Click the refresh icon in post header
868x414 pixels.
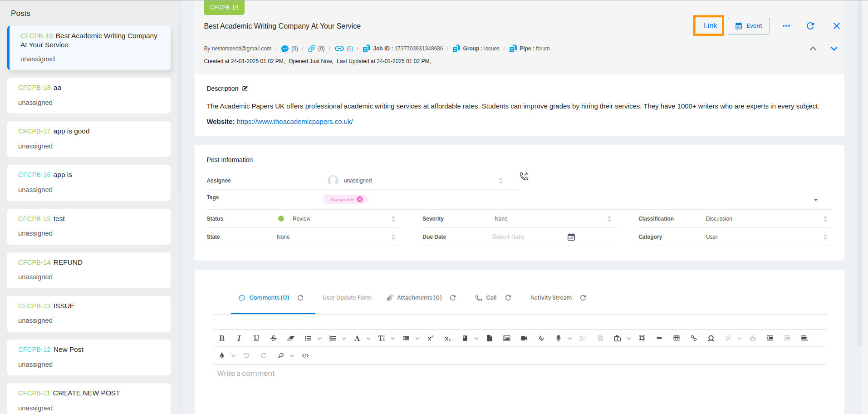(x=810, y=26)
